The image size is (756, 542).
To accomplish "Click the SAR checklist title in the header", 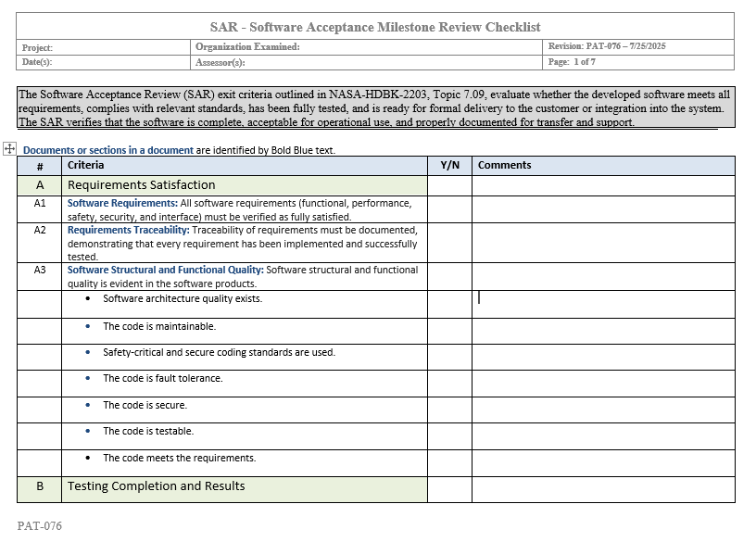I will tap(375, 27).
